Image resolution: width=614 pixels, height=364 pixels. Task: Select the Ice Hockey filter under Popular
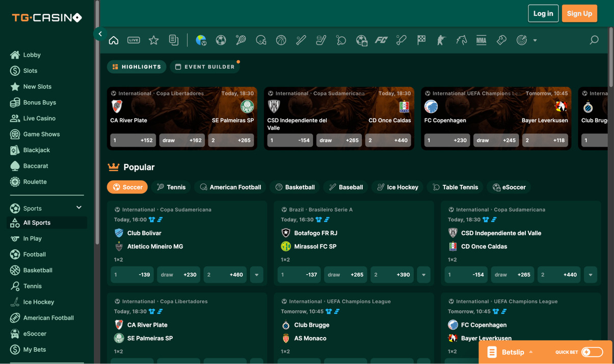pyautogui.click(x=397, y=187)
